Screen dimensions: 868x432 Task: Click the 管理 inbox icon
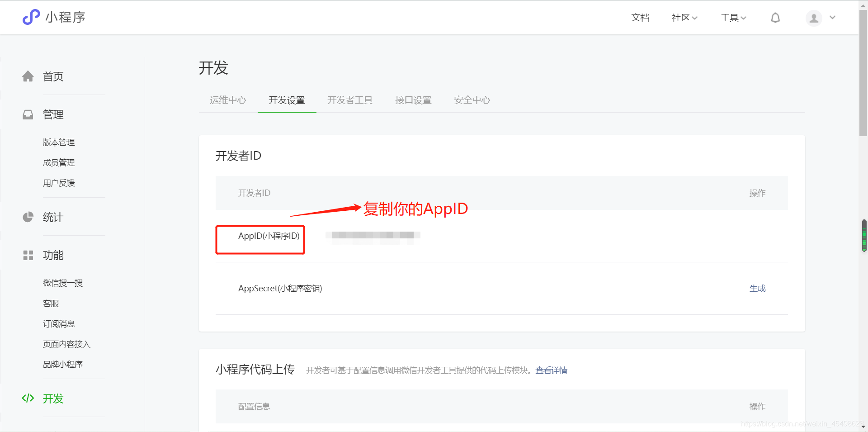point(28,114)
